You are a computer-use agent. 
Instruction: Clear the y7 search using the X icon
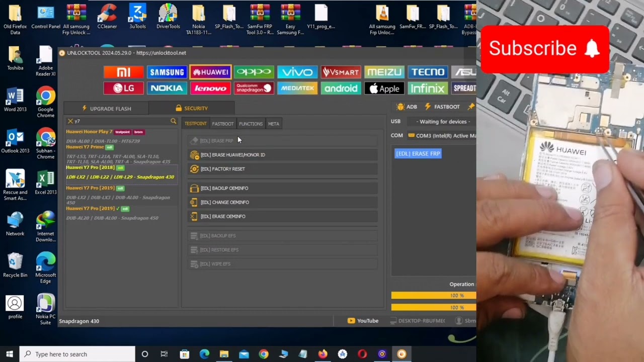[x=70, y=121]
